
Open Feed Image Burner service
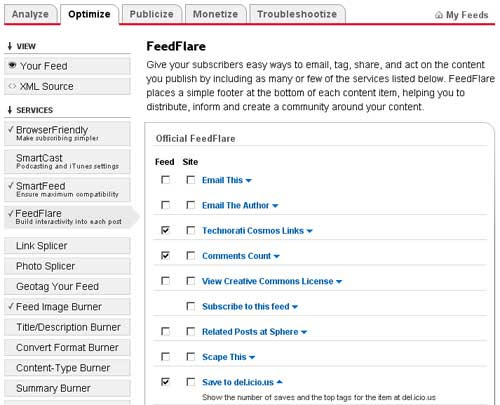(67, 307)
